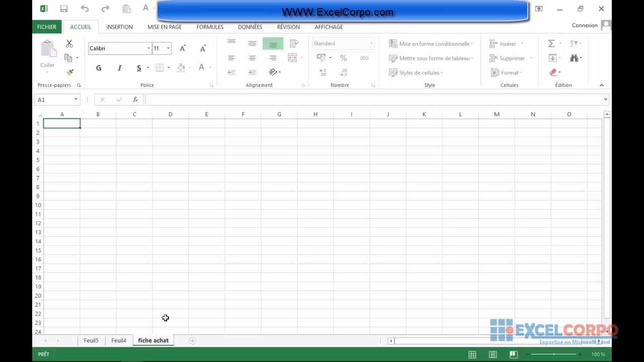Click the Copy icon in clipboard group

pos(68,58)
